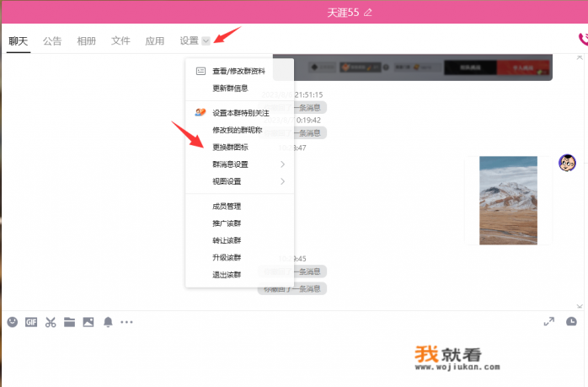Click the message input text area

(292, 358)
